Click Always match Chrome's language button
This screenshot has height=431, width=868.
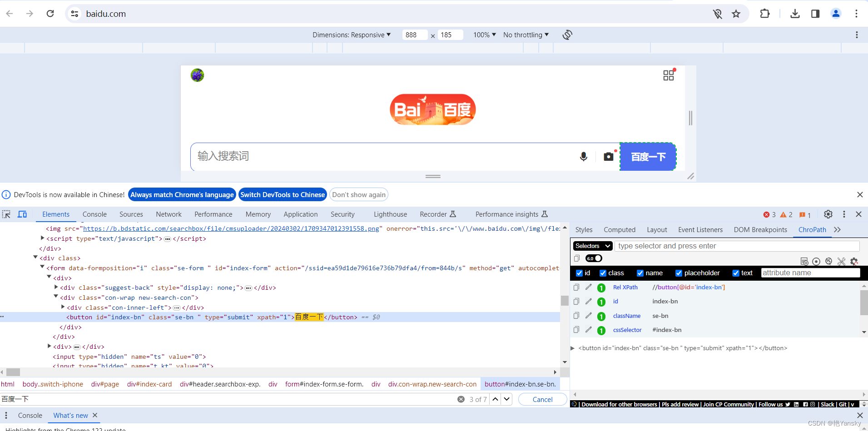pos(182,195)
